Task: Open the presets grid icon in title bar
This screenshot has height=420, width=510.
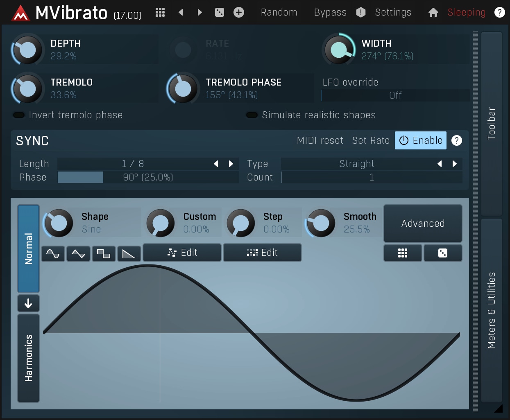Action: 160,12
